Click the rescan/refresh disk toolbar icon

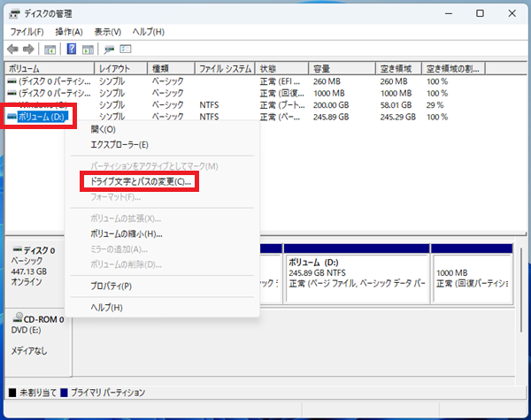[109, 50]
